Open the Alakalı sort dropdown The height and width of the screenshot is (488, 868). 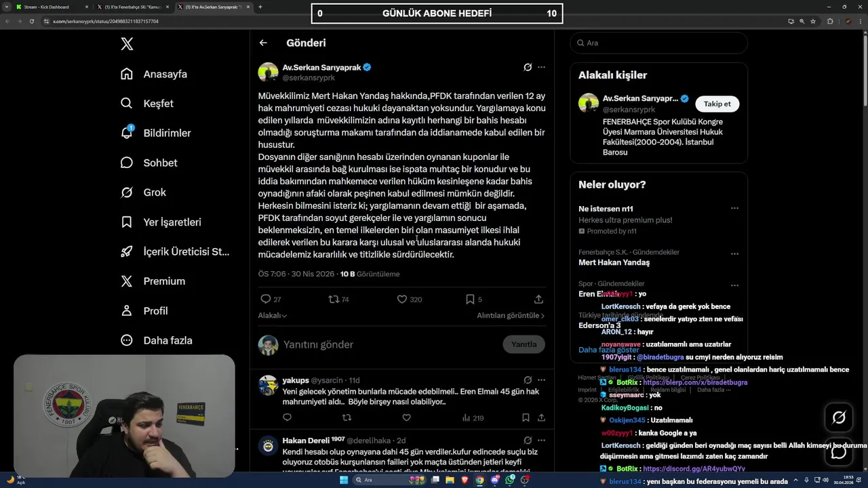[x=273, y=315]
